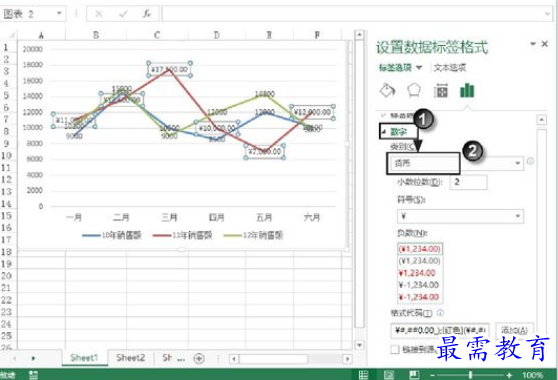Click the zoom slider handle
The width and height of the screenshot is (558, 380).
[470, 375]
